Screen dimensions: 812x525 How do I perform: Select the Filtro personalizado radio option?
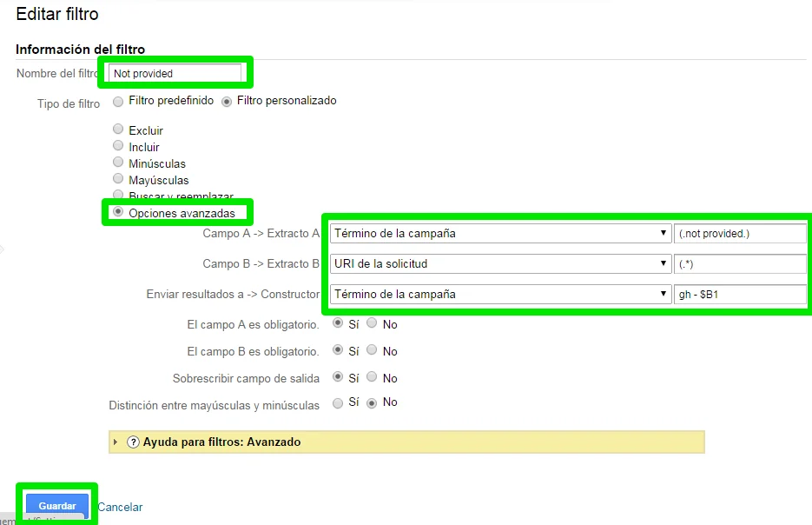pos(227,101)
